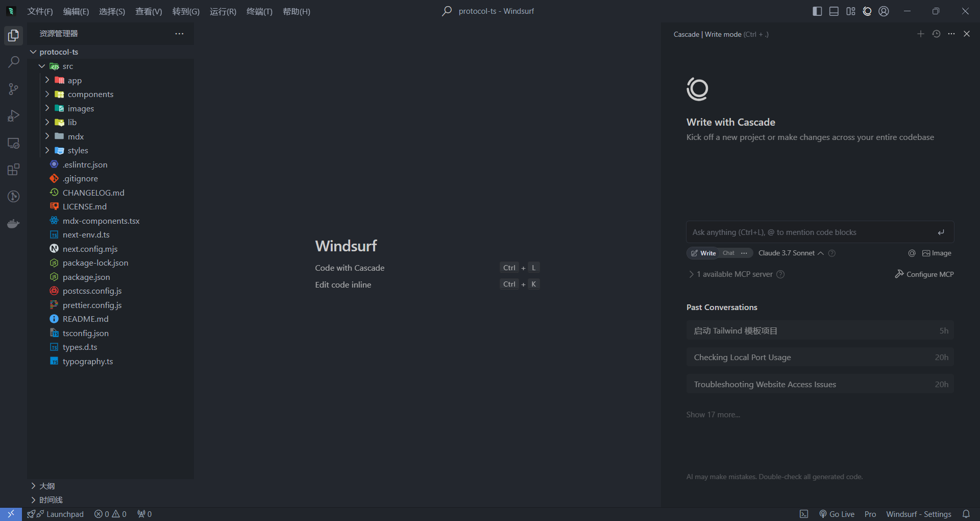Open Claude 3.7 Sonnet model dropdown
The height and width of the screenshot is (521, 980).
791,253
